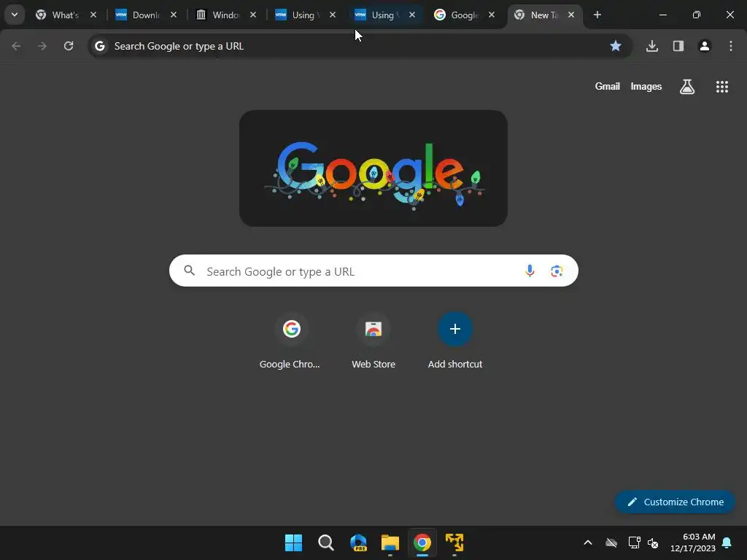Switch to the Downloads VMware tab
The width and height of the screenshot is (747, 560).
[146, 15]
